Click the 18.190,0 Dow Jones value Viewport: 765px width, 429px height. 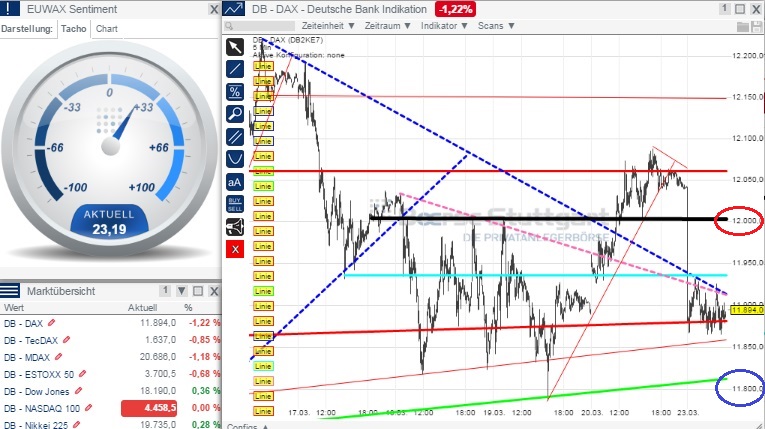coord(157,391)
